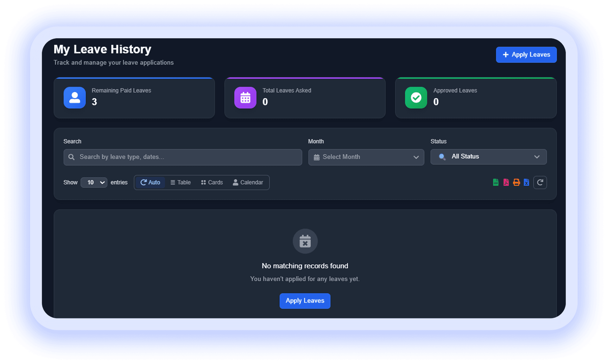Image resolution: width=608 pixels, height=364 pixels.
Task: Click the Apply Leaves button at top right
Action: (x=526, y=54)
